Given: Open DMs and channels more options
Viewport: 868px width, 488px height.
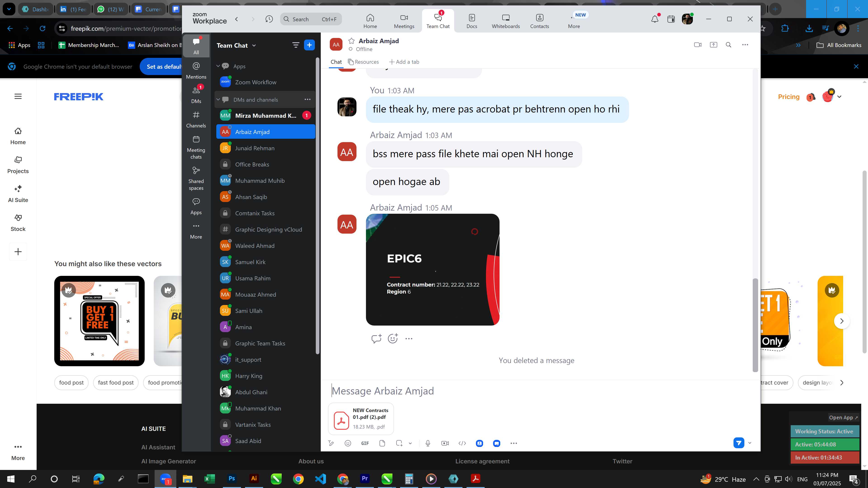Looking at the screenshot, I should (x=307, y=99).
